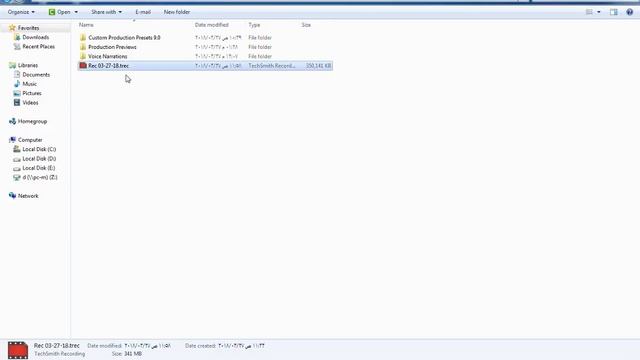Click the Voice Narrations folder icon
640x360 pixels.
(83, 56)
